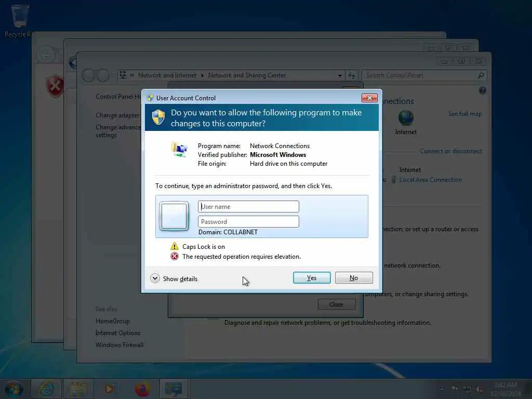Click Change adapter settings link
The height and width of the screenshot is (399, 532).
tap(118, 115)
